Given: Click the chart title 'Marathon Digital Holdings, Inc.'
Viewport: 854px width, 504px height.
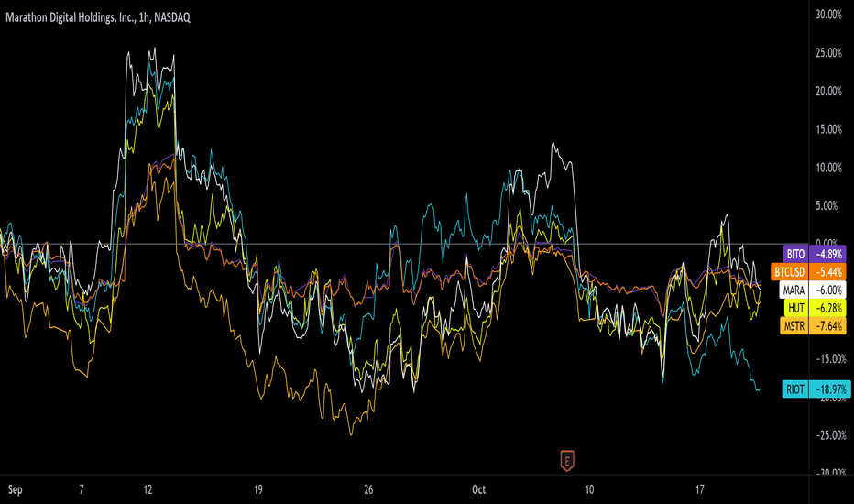Looking at the screenshot, I should [x=71, y=17].
